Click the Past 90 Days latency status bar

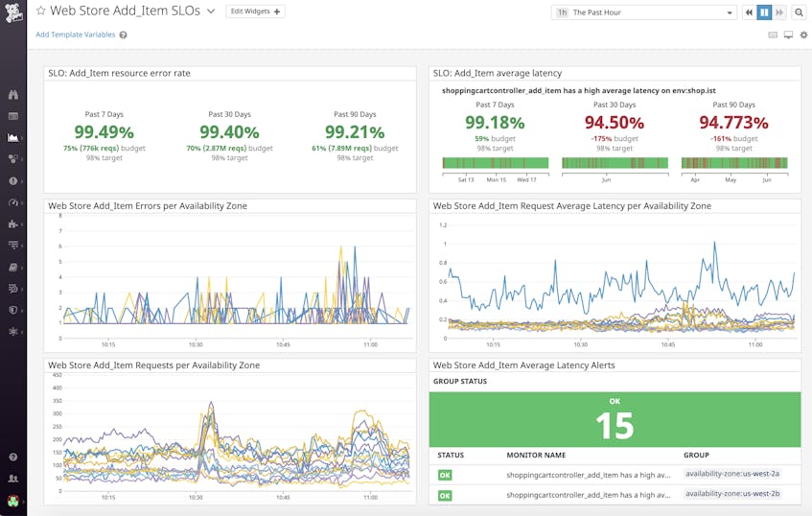[734, 163]
